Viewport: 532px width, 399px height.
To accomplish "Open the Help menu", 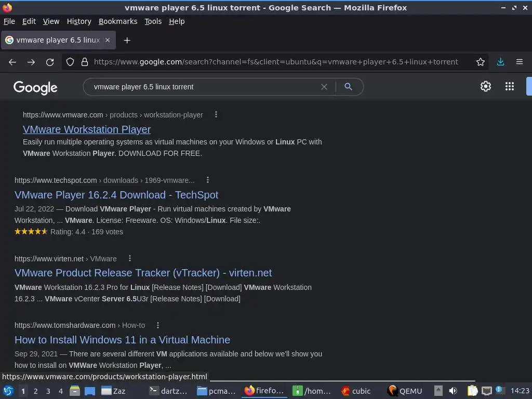I will [x=177, y=21].
